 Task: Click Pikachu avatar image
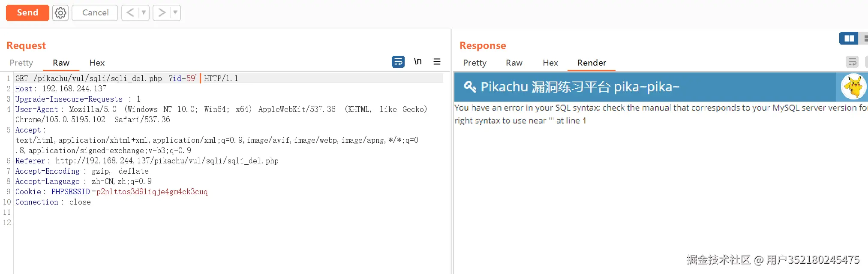pyautogui.click(x=853, y=86)
